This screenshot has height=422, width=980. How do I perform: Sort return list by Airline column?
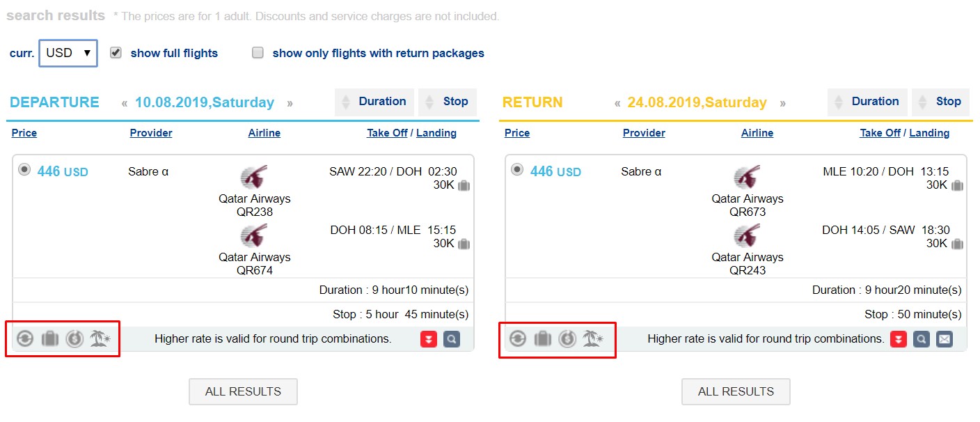click(757, 133)
